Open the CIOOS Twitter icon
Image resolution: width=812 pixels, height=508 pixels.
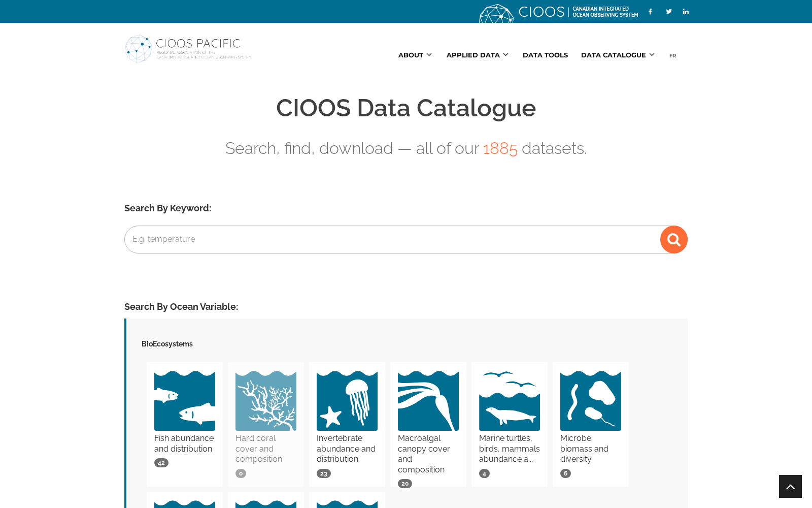point(669,11)
